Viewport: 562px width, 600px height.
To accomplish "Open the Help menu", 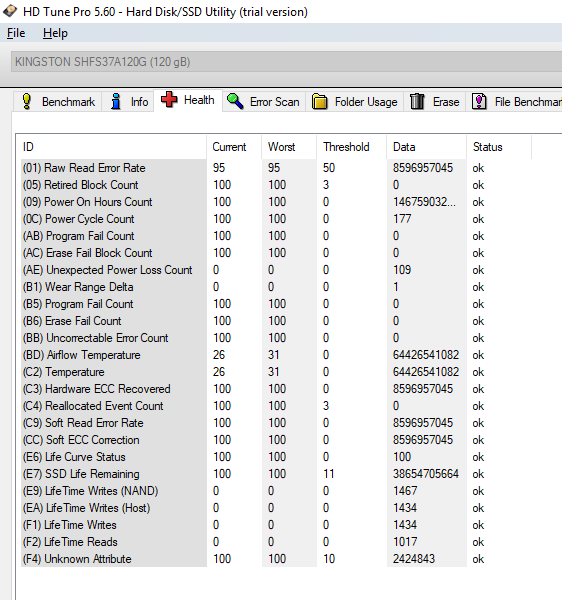I will pyautogui.click(x=55, y=33).
